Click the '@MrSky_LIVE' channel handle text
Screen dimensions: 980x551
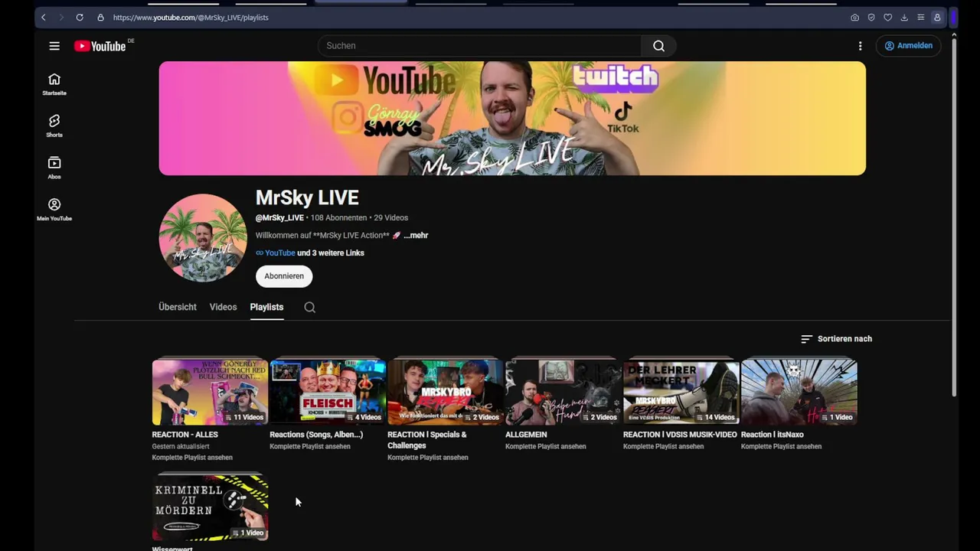[279, 218]
